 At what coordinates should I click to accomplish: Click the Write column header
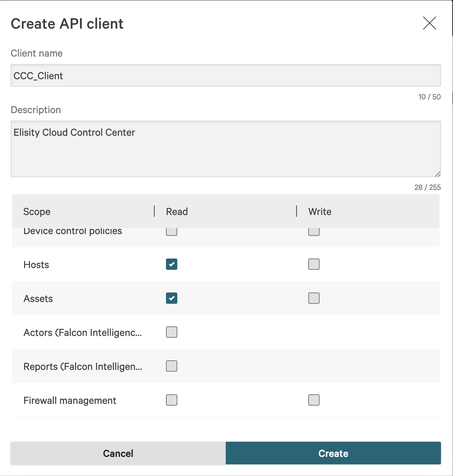tap(320, 211)
